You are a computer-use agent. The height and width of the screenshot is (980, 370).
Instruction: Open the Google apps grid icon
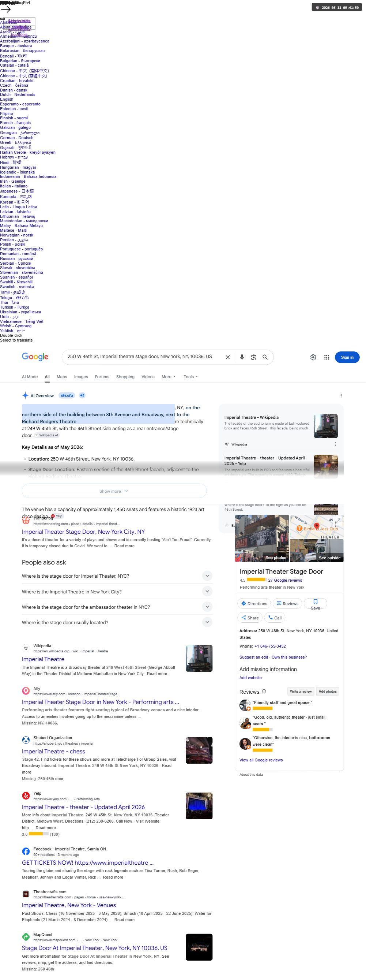pos(330,361)
